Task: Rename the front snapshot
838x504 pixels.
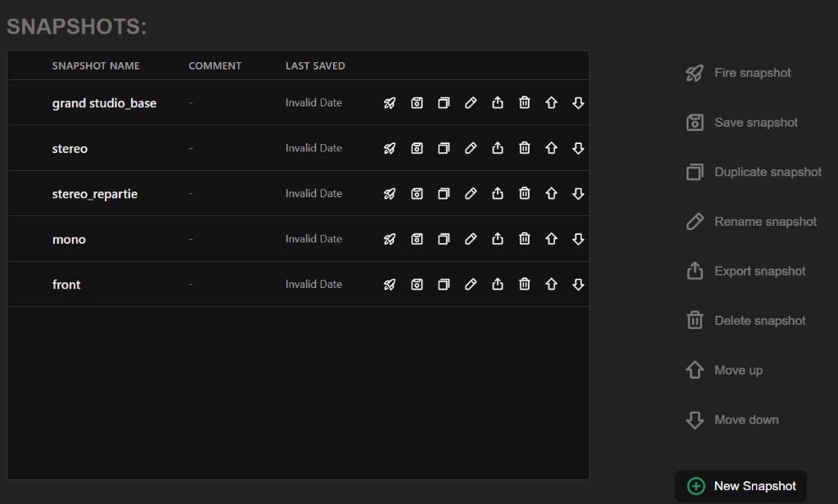Action: tap(471, 285)
